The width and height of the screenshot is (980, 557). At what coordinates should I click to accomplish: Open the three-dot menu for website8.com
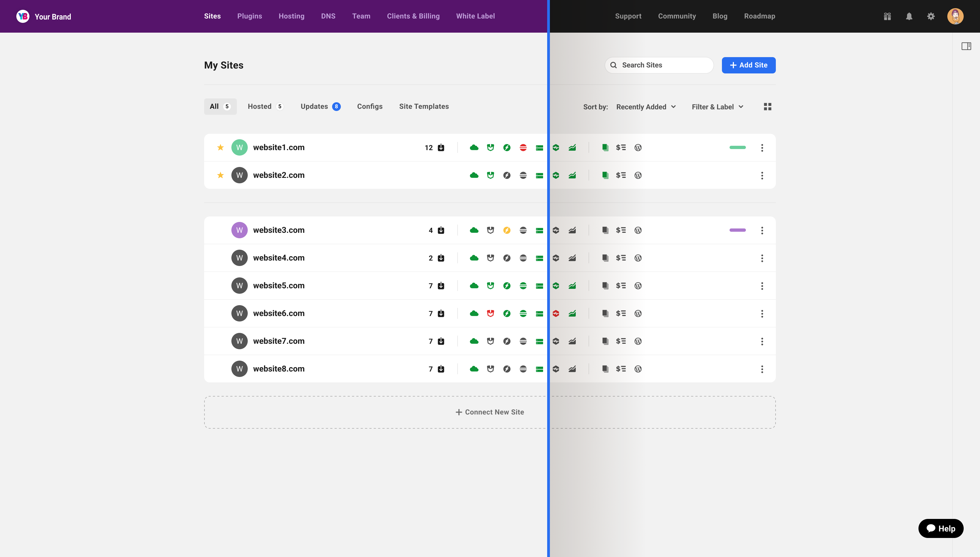(762, 369)
